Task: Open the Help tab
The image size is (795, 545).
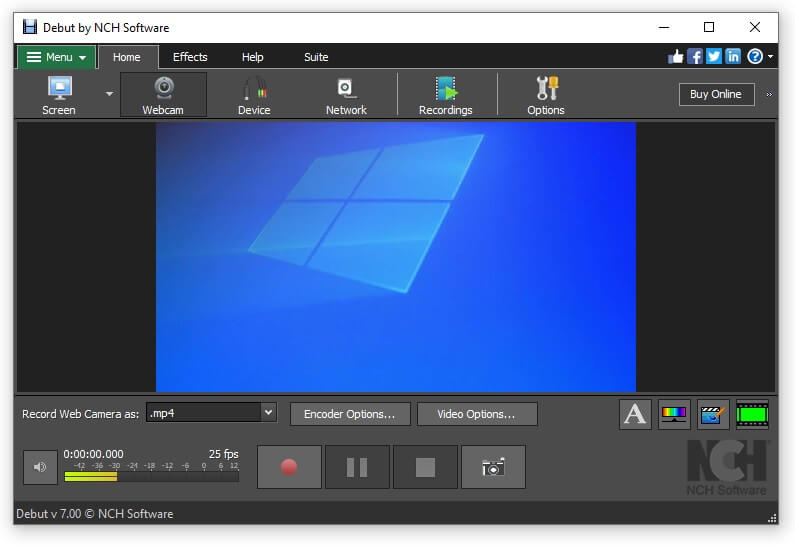Action: (x=252, y=57)
